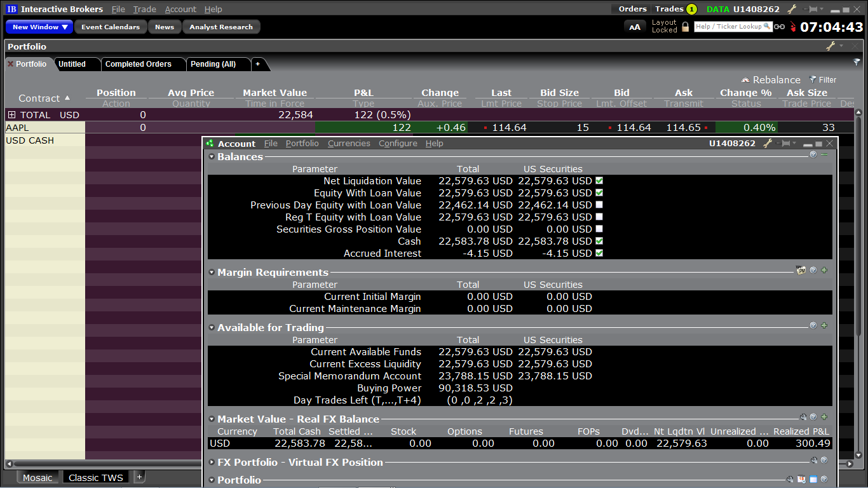The height and width of the screenshot is (488, 868).
Task: Switch to the Mosaic layout tab
Action: point(37,478)
